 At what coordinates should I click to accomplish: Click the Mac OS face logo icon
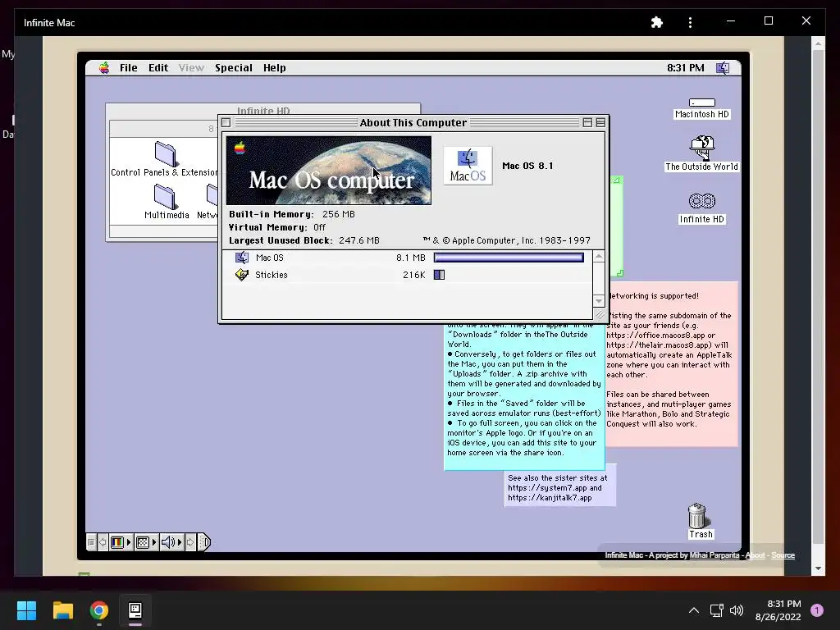(468, 166)
